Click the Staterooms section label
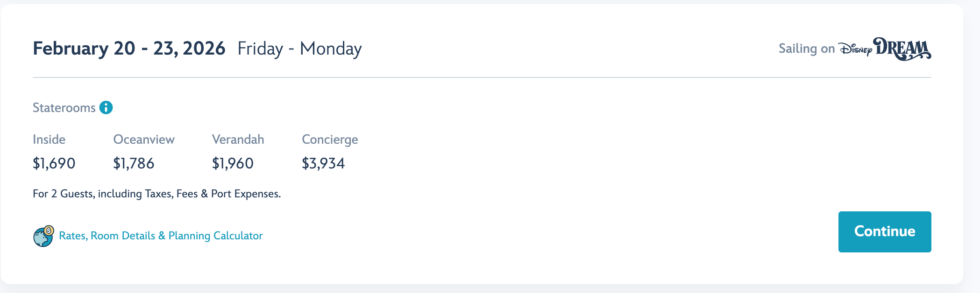 (x=64, y=108)
